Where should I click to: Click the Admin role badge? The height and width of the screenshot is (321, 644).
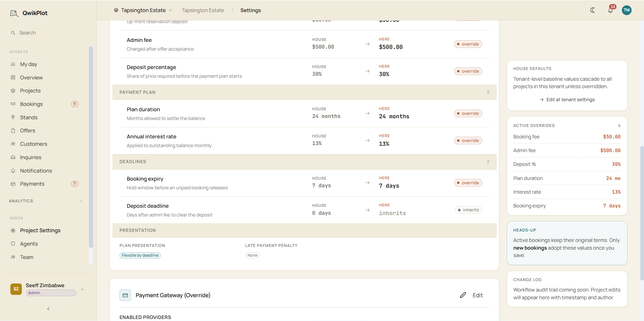(51, 293)
